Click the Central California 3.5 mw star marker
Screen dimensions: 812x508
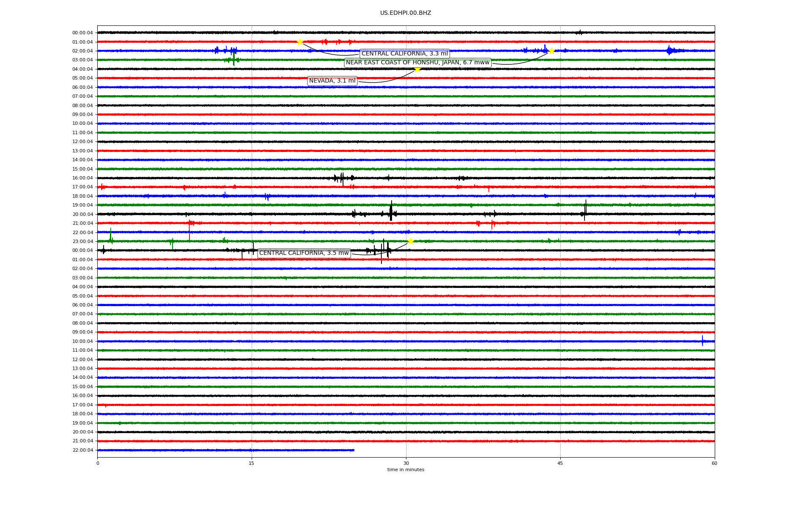pyautogui.click(x=411, y=241)
